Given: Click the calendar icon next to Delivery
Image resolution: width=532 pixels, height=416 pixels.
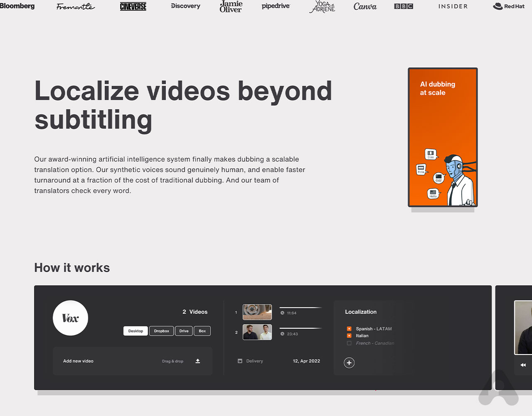Looking at the screenshot, I should pyautogui.click(x=240, y=361).
